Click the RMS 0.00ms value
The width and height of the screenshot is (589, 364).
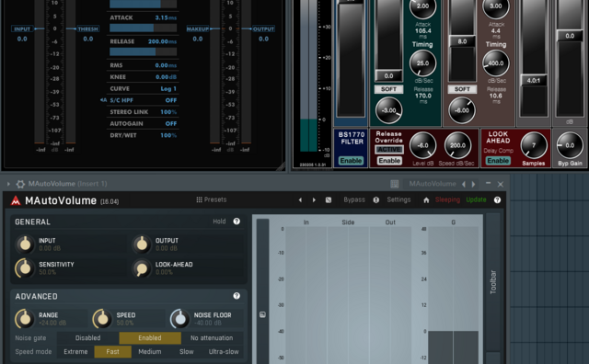pyautogui.click(x=166, y=65)
